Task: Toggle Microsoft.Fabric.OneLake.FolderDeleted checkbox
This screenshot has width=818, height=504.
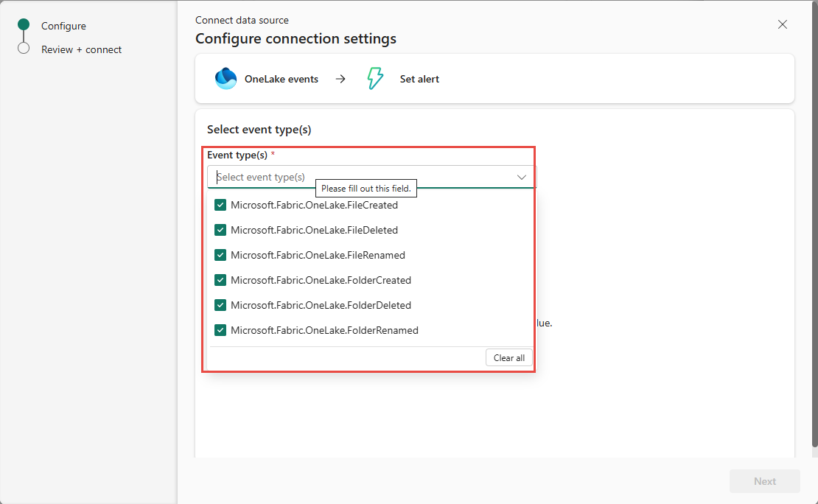Action: [220, 305]
